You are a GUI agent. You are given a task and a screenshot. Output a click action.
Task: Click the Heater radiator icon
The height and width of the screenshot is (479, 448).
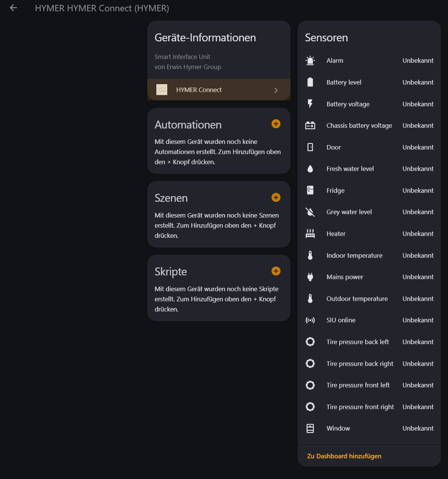(x=310, y=233)
